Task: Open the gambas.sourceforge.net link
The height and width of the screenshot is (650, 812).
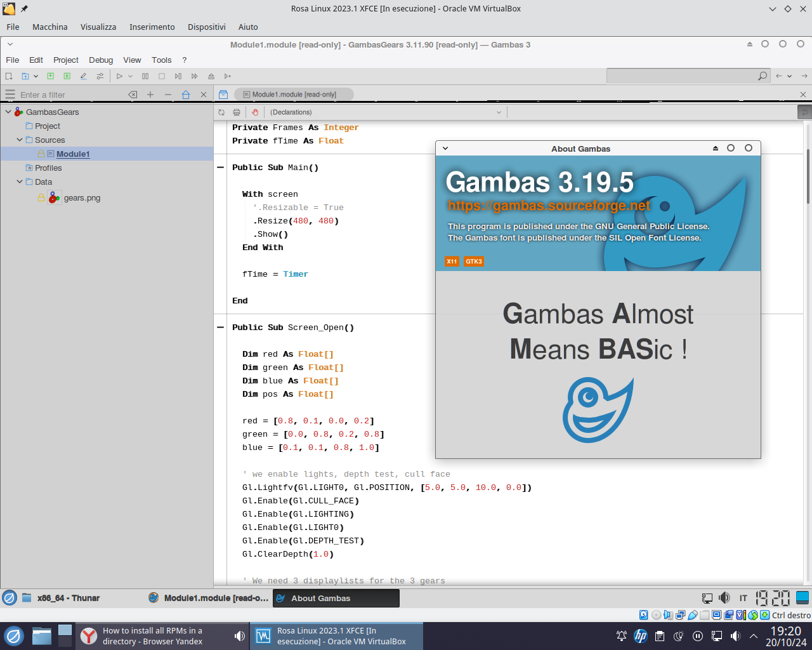Action: pos(549,206)
